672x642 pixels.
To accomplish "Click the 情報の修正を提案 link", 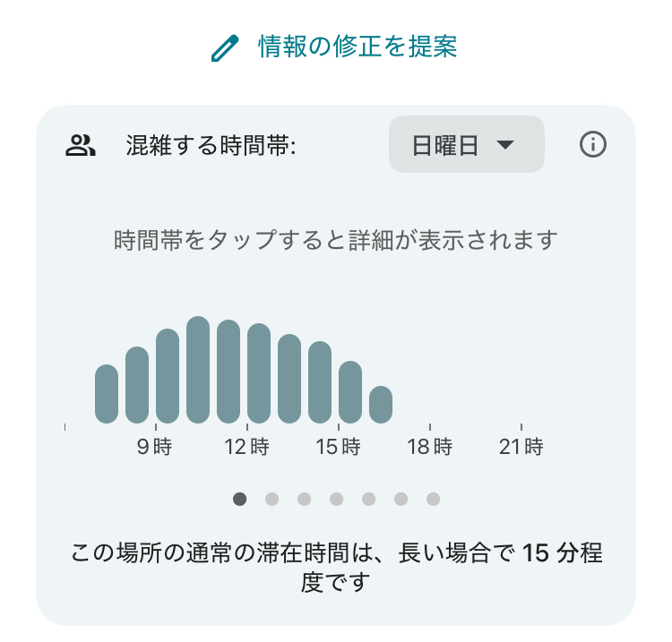I will 357,47.
